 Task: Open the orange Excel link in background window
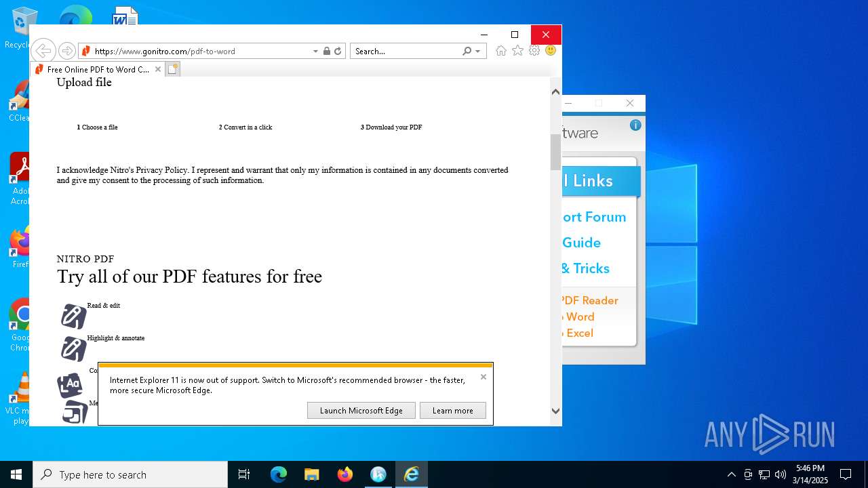578,333
